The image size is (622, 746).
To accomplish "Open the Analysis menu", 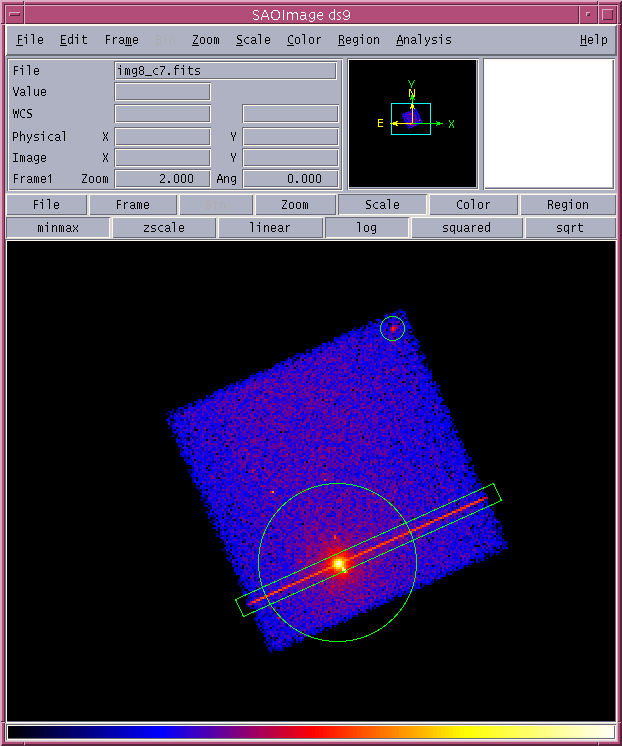I will click(x=423, y=40).
